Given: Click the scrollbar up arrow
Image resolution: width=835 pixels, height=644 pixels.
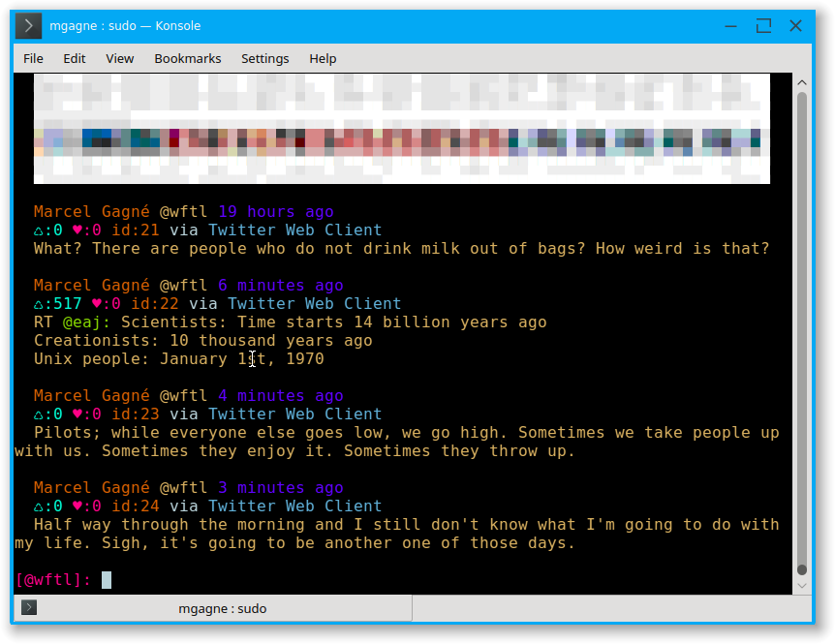Looking at the screenshot, I should 801,82.
